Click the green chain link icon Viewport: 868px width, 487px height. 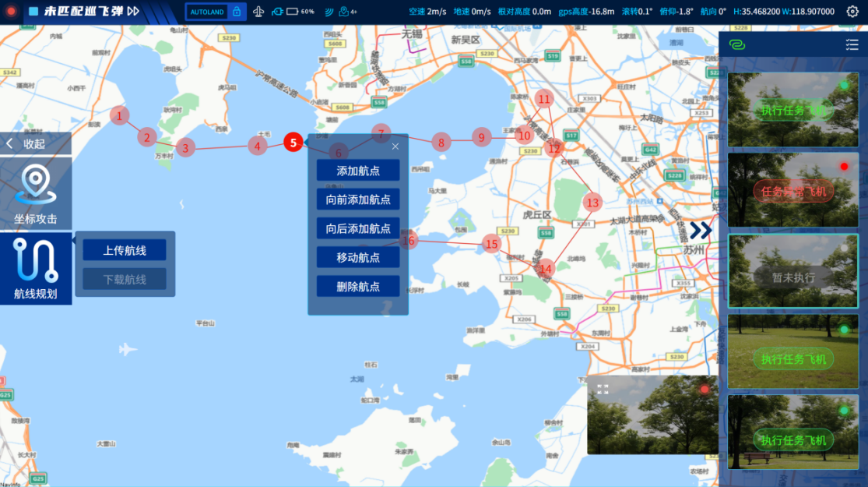pos(736,44)
